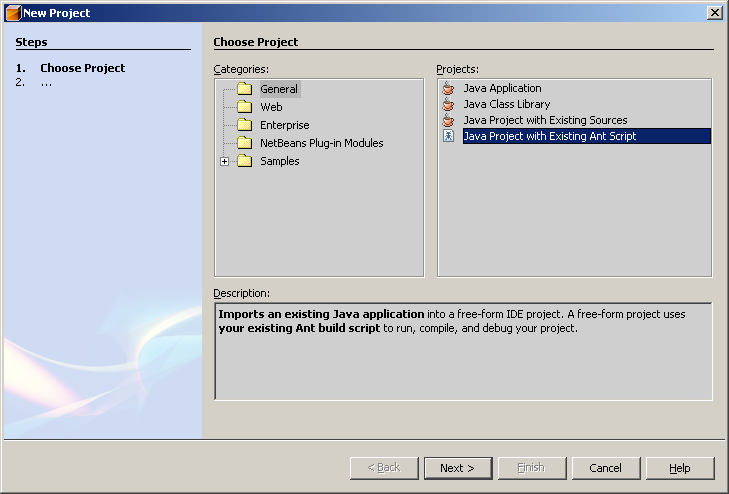Screen dimensions: 729x494
Task: Select the Enterprise category
Action: 285,125
